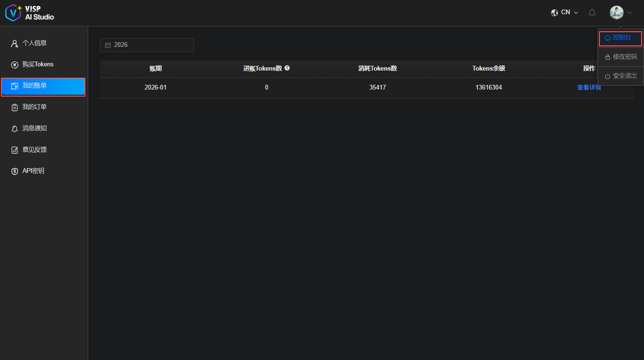Click the 购买Tokens yen coin icon
The width and height of the screenshot is (644, 360).
15,64
